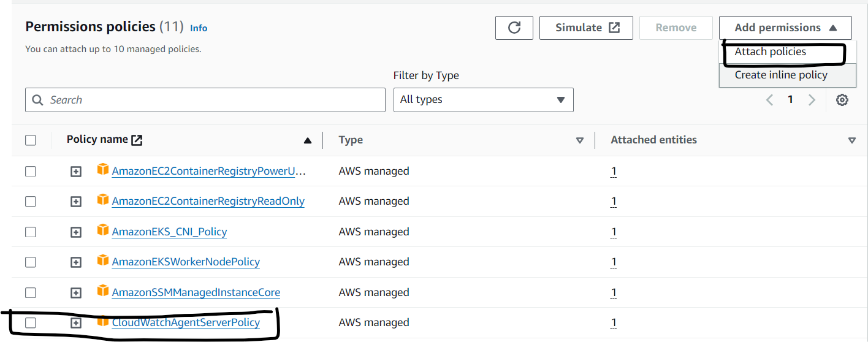Select the AmazonEC2ContainerRegistryPowerUser policy checkbox
This screenshot has width=868, height=342.
click(x=31, y=172)
